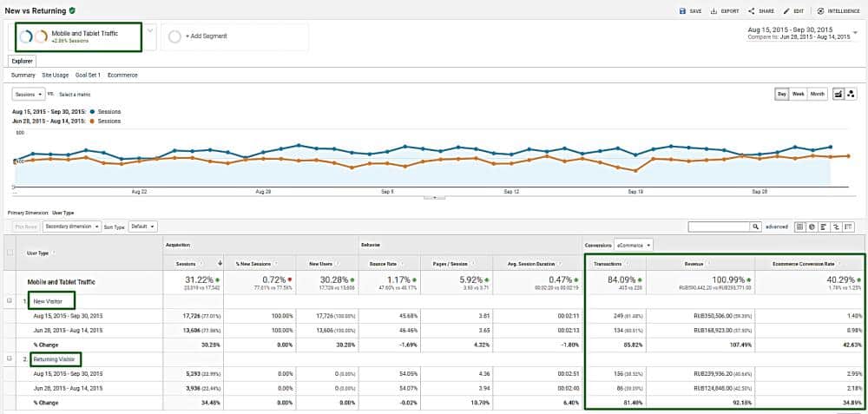Toggle the Month chart granularity
The image size is (868, 414).
click(x=817, y=94)
